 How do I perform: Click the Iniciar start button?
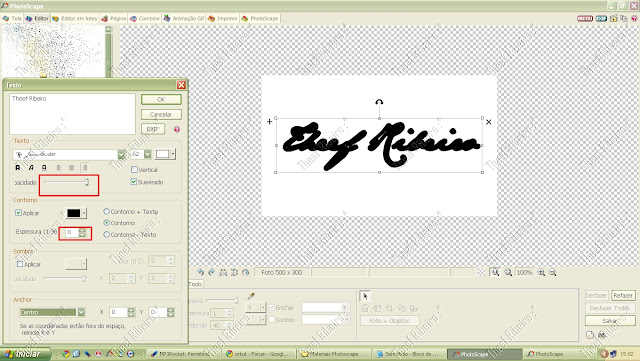(x=25, y=354)
